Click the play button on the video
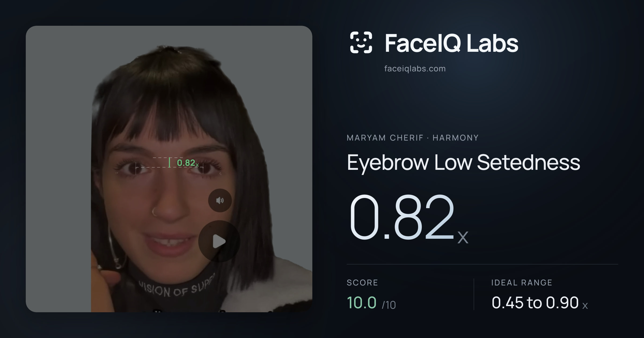 pyautogui.click(x=219, y=241)
